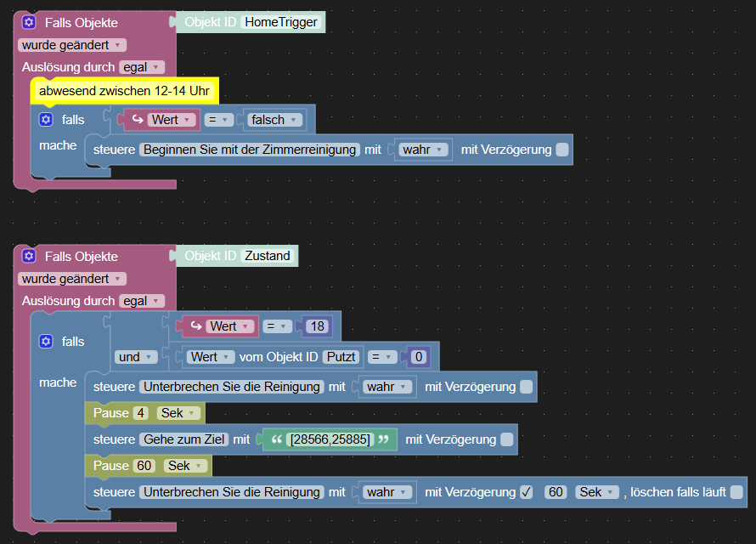Click steuere label of Gehe zum Ziel block

click(115, 439)
